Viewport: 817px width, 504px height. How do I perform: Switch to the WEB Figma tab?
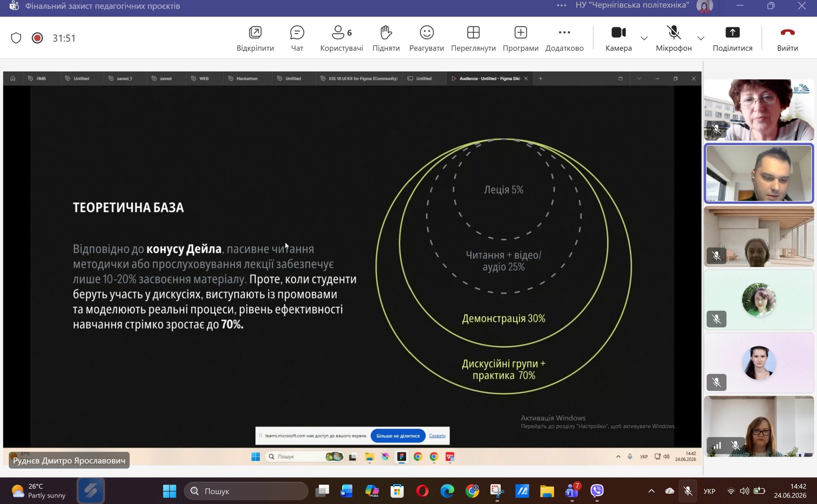pos(204,79)
